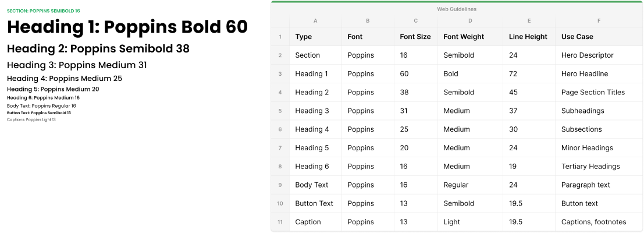Viewport: 644px width, 233px height.
Task: Select row 4 number header
Action: (280, 92)
